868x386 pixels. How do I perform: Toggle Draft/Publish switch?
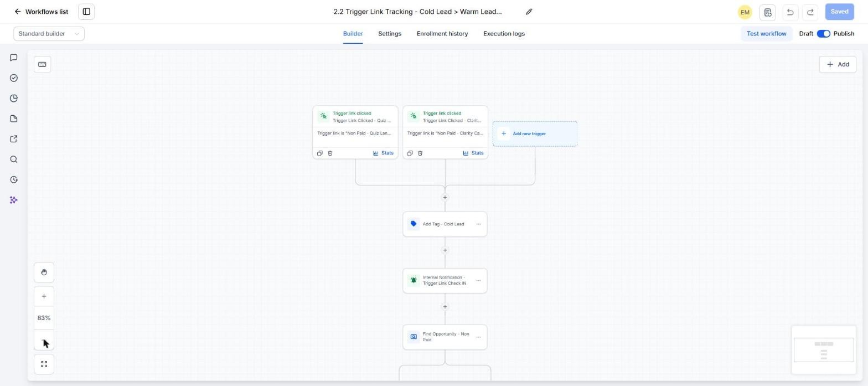tap(824, 34)
